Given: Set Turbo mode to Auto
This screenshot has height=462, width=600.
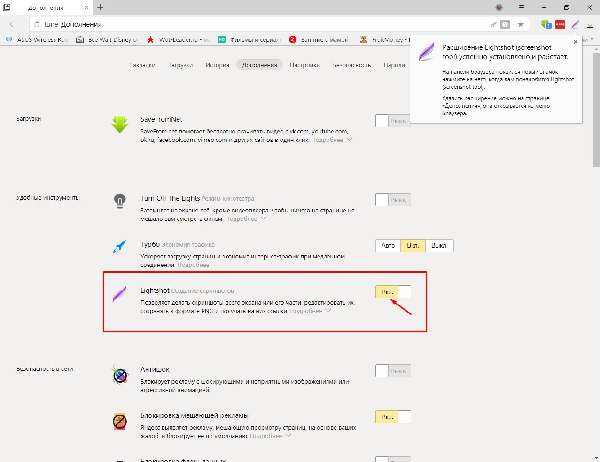Looking at the screenshot, I should coord(386,245).
